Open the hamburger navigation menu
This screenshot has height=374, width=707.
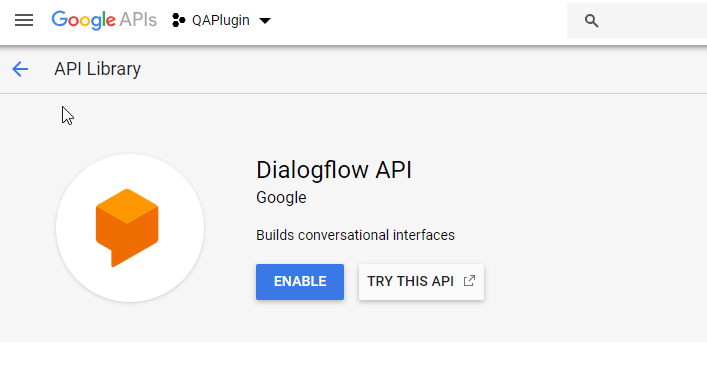tap(23, 20)
